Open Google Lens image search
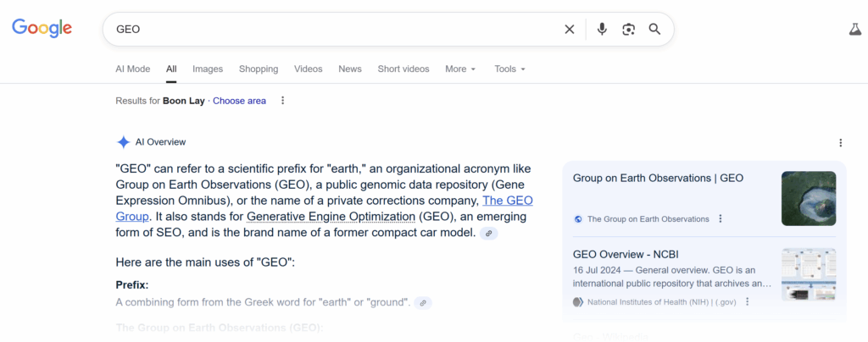The image size is (868, 342). click(628, 30)
